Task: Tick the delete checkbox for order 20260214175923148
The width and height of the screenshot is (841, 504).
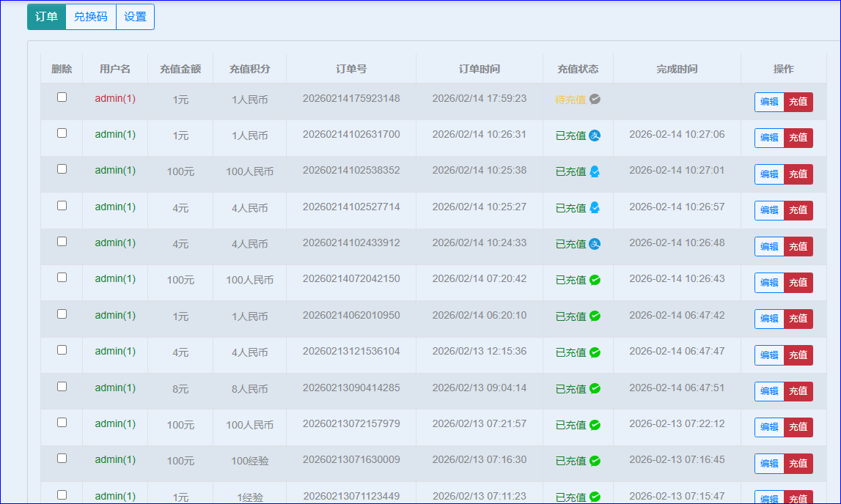Action: pyautogui.click(x=62, y=97)
